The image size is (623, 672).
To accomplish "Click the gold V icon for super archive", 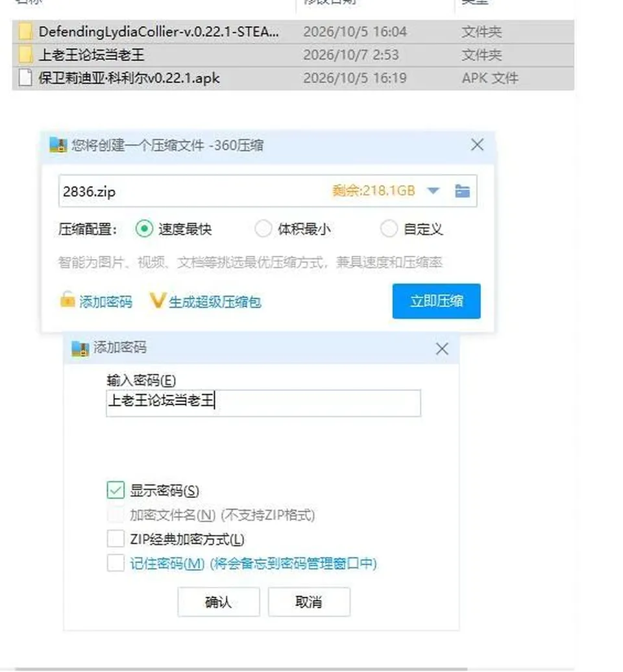I will pos(157,301).
